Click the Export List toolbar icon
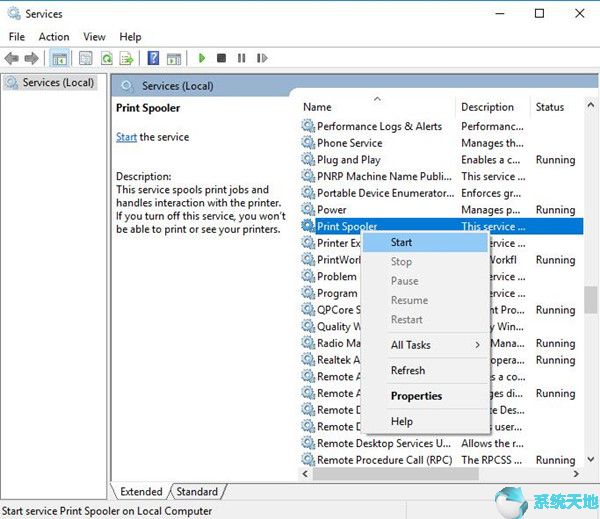 [x=127, y=58]
